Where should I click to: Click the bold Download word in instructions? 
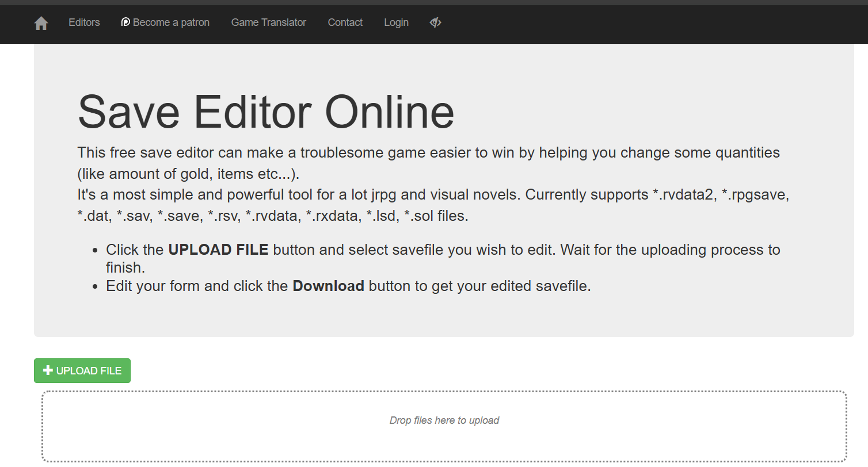point(329,286)
